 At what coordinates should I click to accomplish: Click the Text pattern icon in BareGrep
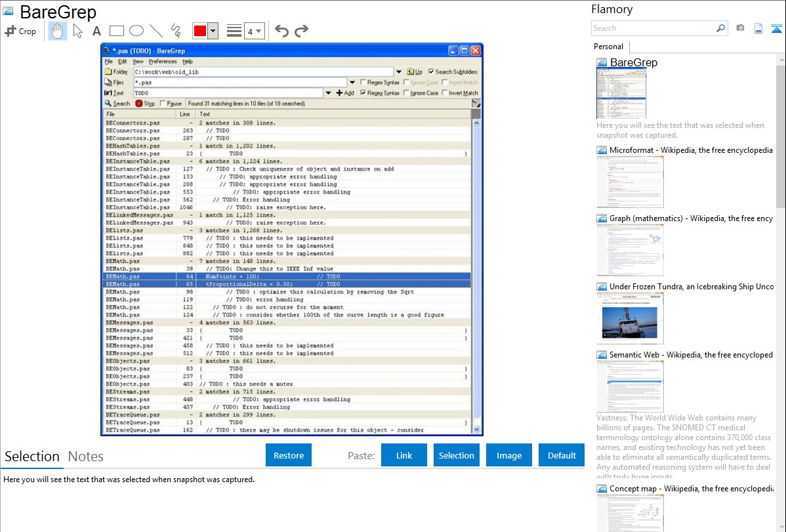tap(108, 92)
